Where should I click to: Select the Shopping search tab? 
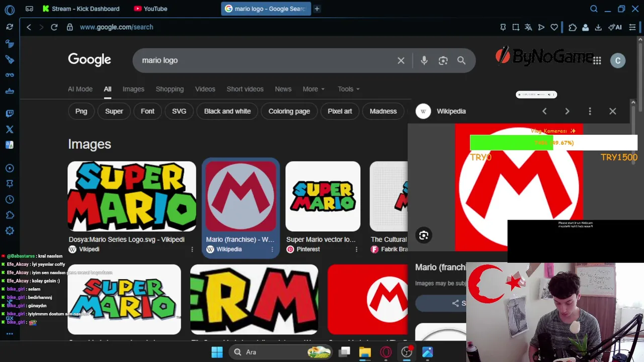(170, 89)
